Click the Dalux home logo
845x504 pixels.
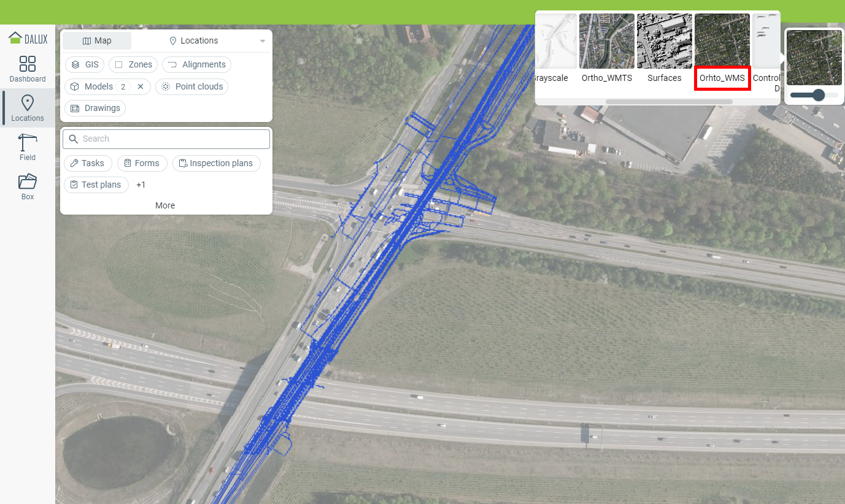(28, 38)
